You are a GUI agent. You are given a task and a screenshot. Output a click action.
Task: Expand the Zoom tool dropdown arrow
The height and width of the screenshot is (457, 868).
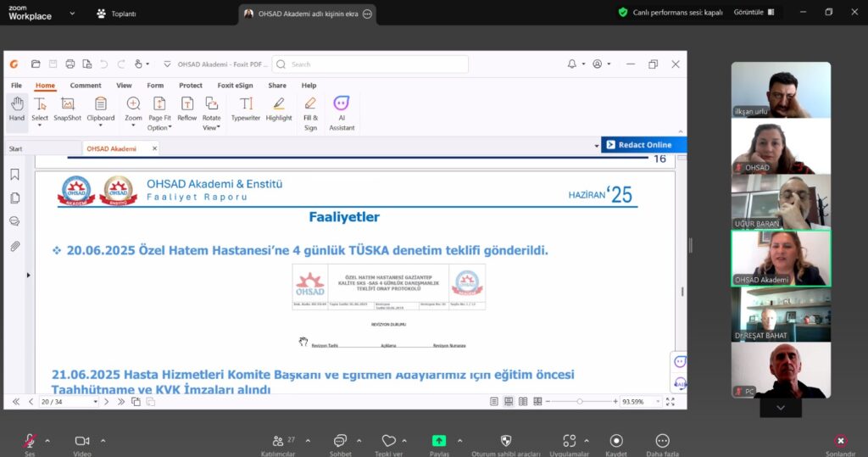point(133,125)
